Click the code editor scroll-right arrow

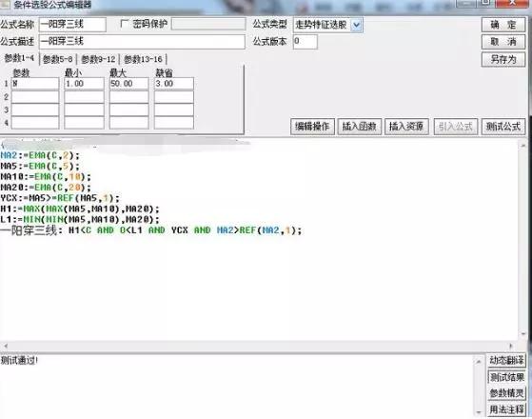click(x=511, y=346)
